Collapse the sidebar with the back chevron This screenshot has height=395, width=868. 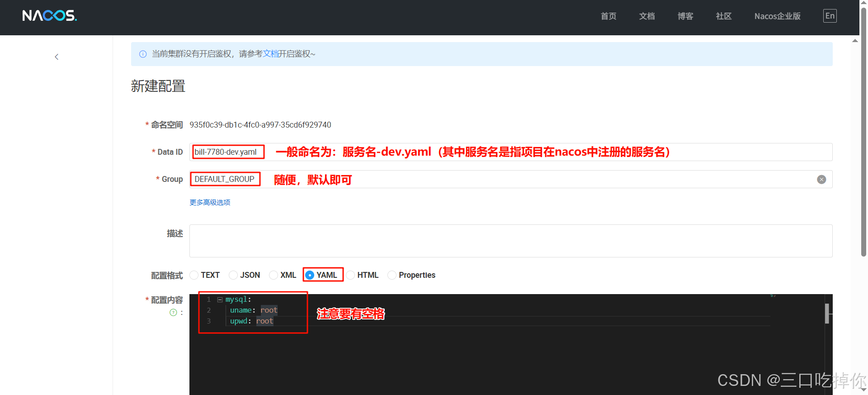tap(57, 57)
